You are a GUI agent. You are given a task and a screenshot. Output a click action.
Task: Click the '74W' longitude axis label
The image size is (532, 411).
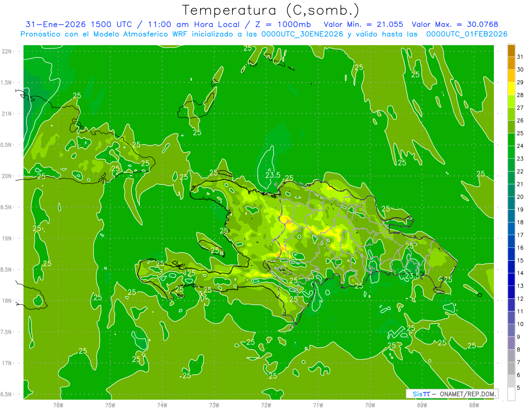click(162, 405)
